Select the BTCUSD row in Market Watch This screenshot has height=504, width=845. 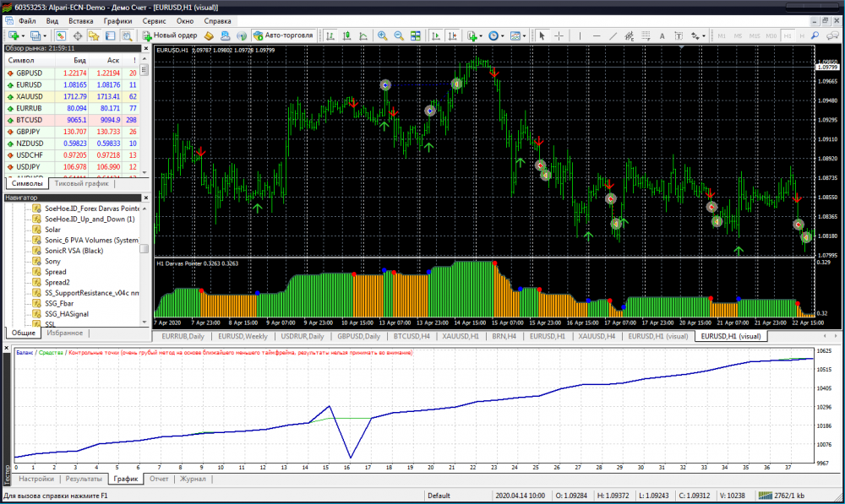pos(30,120)
